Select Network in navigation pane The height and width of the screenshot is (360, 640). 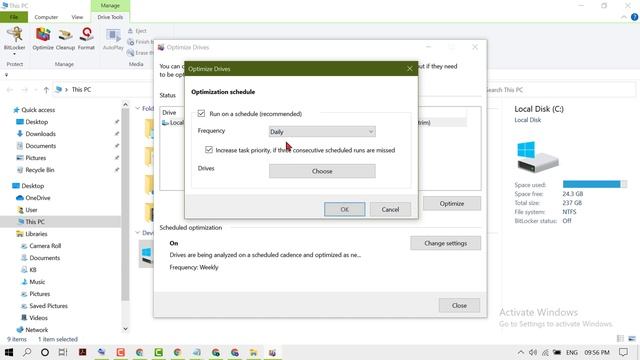[x=36, y=330]
